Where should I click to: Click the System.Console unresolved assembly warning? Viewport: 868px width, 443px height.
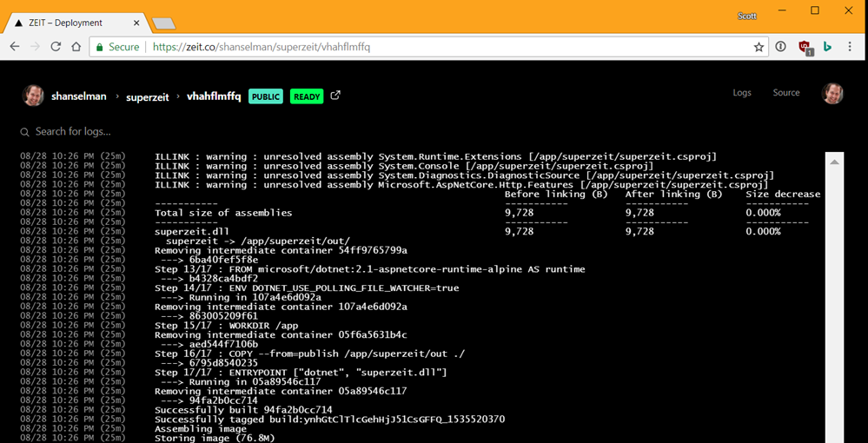(404, 166)
